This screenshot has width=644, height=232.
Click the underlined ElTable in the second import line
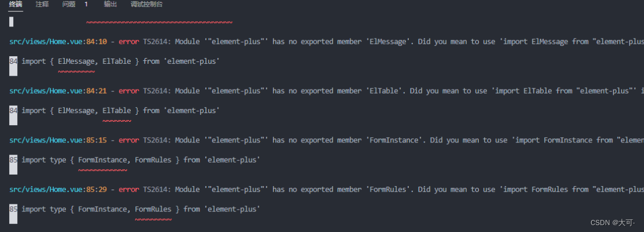coord(116,111)
